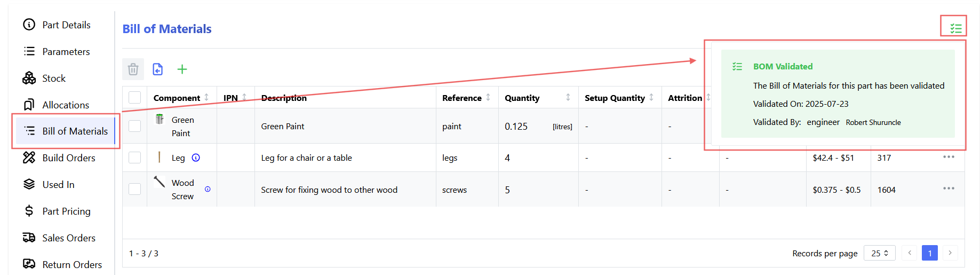This screenshot has width=980, height=275.
Task: Select the Wood Screw row checkbox
Action: [x=135, y=189]
